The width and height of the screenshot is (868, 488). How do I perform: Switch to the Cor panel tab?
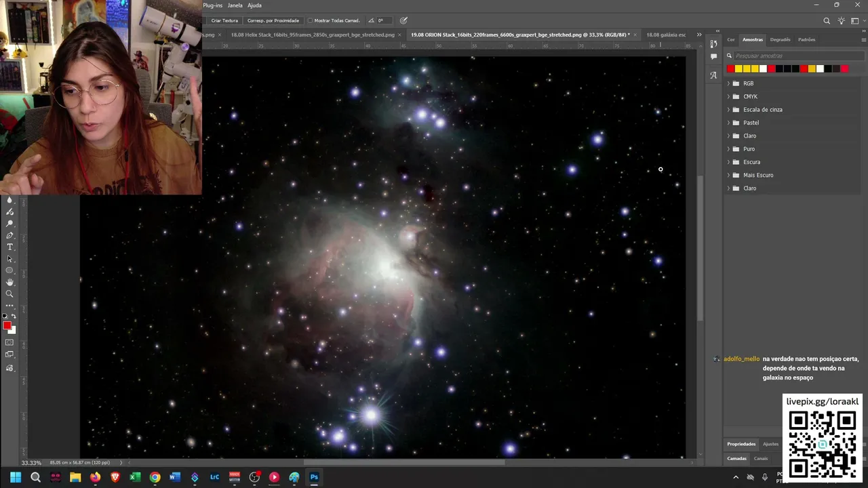[x=731, y=40]
